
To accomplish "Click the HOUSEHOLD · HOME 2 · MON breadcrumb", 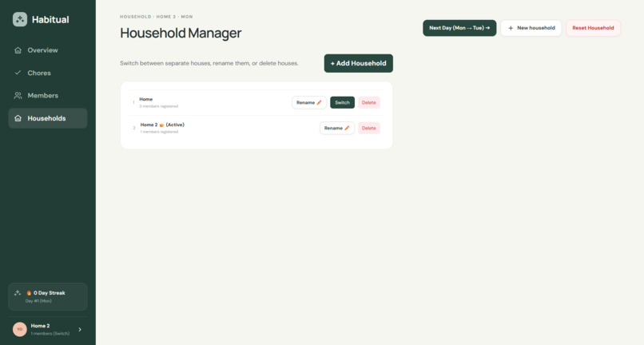I will 156,17.
